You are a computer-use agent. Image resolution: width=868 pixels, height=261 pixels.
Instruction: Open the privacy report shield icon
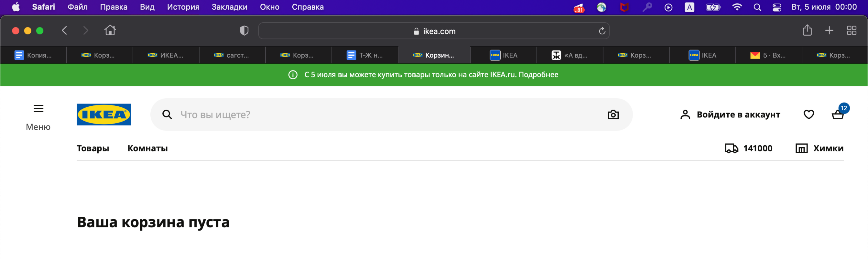coord(244,31)
